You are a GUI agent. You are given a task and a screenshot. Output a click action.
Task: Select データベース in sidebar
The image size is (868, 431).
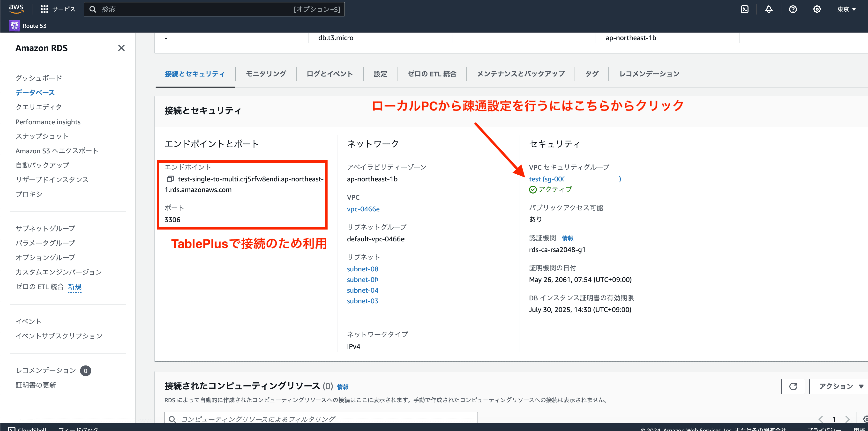(35, 92)
